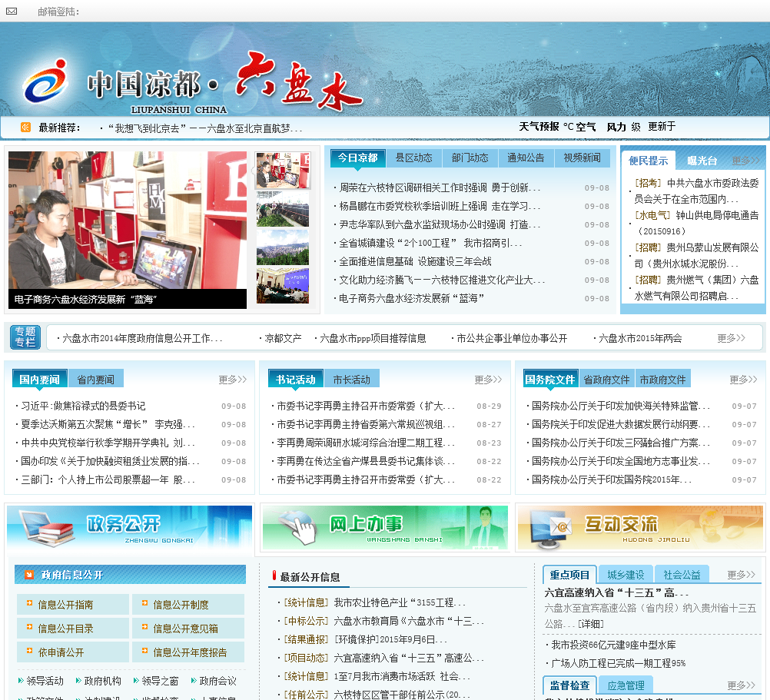Switch to the 市政府文件 tab

[663, 380]
